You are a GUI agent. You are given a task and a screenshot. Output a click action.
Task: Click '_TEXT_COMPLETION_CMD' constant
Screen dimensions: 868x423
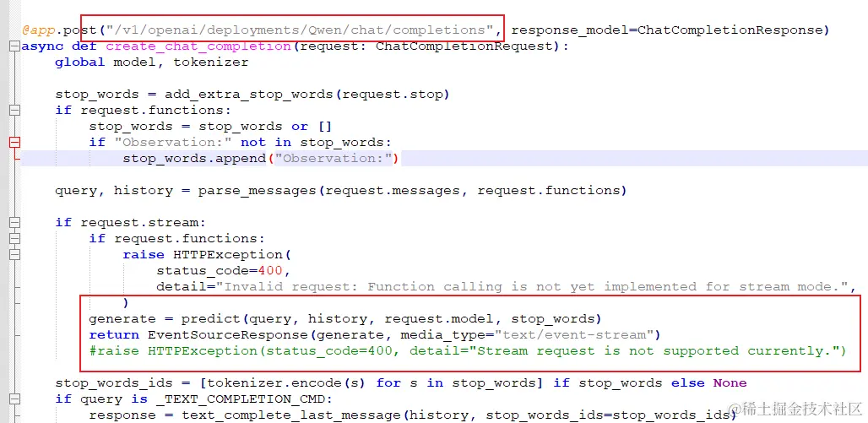[x=241, y=399]
